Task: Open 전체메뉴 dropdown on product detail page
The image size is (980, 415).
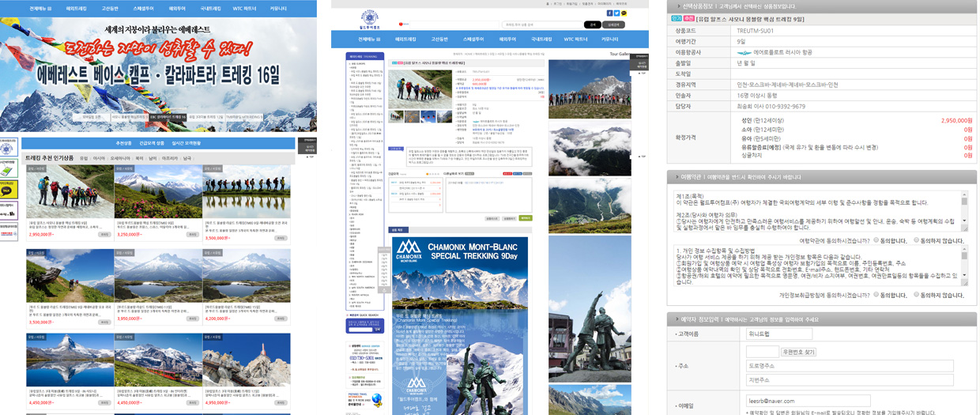Action: point(369,39)
